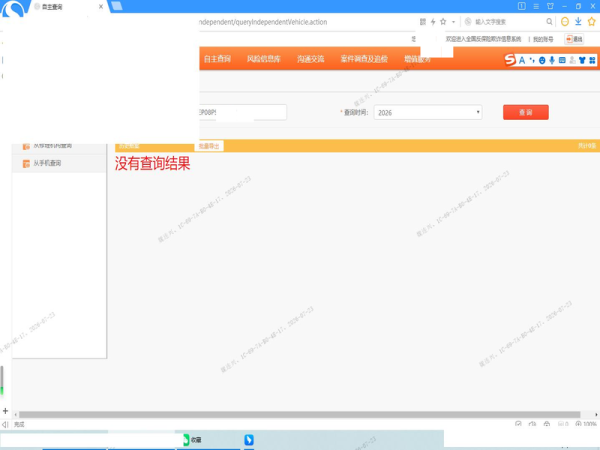Click the horizontal scrollbar at page bottom
The image size is (600, 450).
(x=300, y=414)
